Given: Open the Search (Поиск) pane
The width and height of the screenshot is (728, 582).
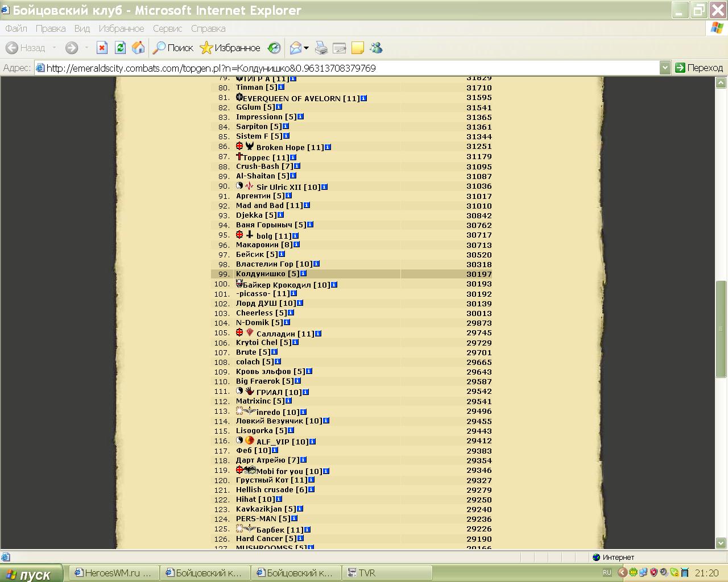Looking at the screenshot, I should pos(173,48).
